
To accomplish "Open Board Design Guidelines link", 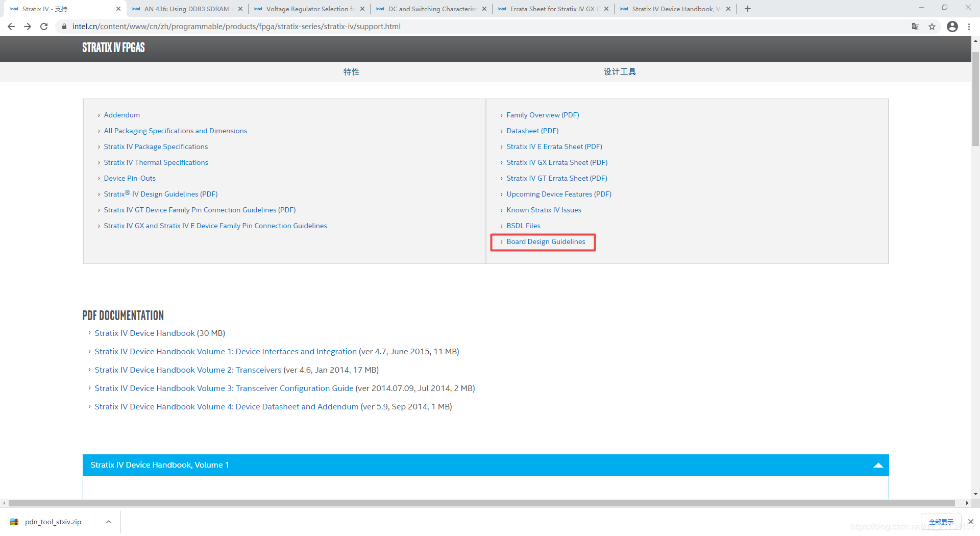I will click(546, 241).
